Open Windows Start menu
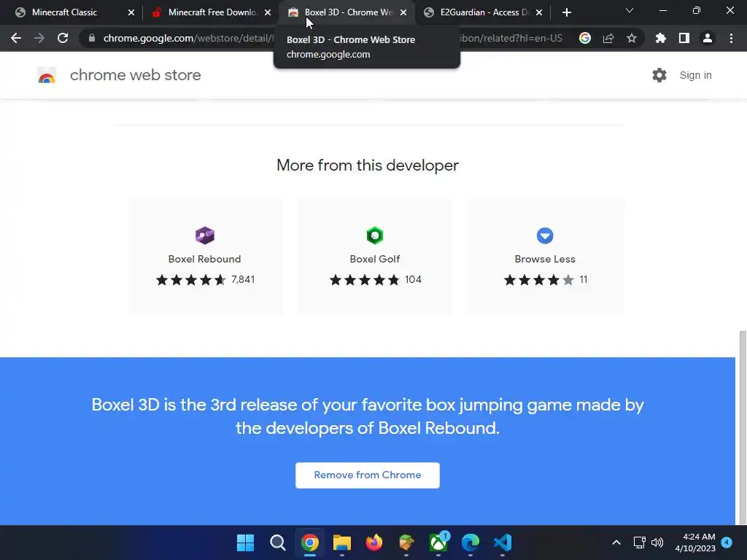The width and height of the screenshot is (747, 560). pyautogui.click(x=245, y=542)
